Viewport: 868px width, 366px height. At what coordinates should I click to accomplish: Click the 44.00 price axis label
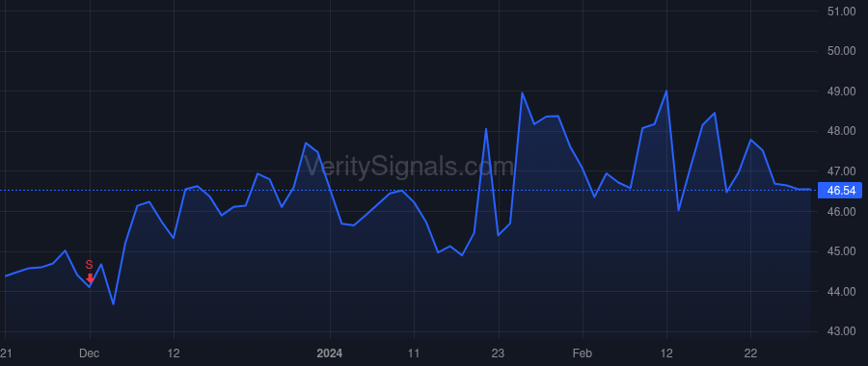(841, 292)
